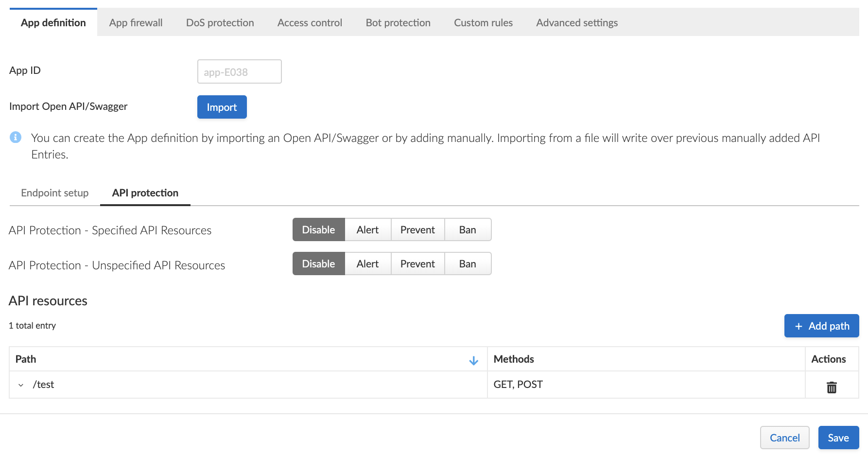Click the App ID input field
Screen dimensions: 868x457
coord(240,71)
